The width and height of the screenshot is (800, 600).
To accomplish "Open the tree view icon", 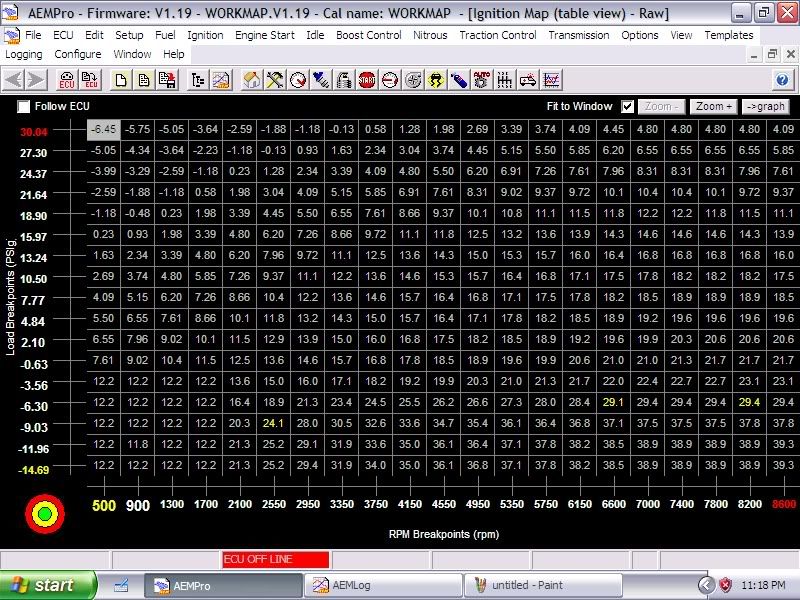I will click(198, 80).
